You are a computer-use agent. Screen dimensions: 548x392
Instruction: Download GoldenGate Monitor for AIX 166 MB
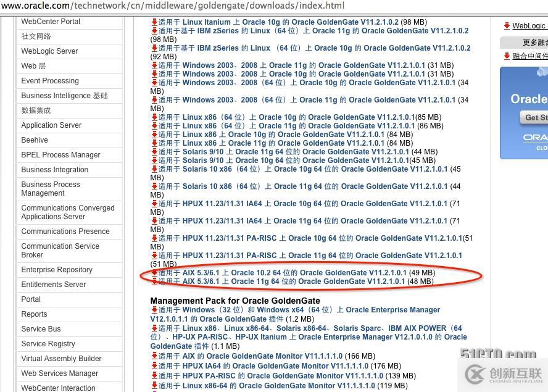click(251, 356)
